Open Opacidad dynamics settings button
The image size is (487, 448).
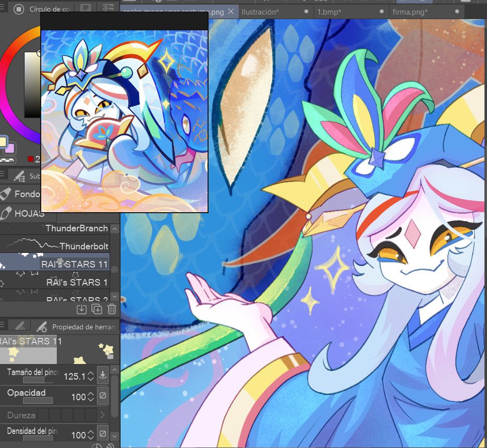click(x=103, y=396)
